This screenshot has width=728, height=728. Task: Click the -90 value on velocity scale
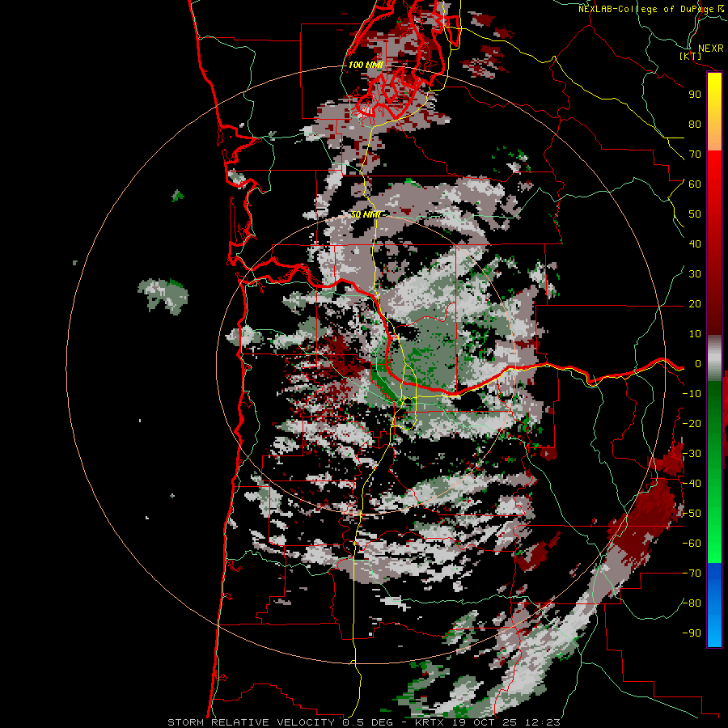[x=692, y=633]
